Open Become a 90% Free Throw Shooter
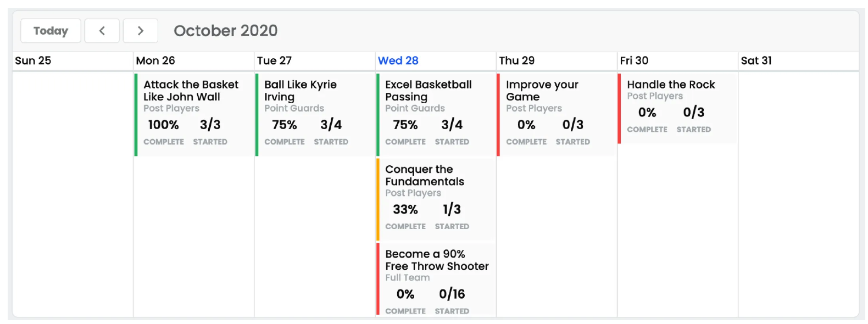 click(x=436, y=260)
